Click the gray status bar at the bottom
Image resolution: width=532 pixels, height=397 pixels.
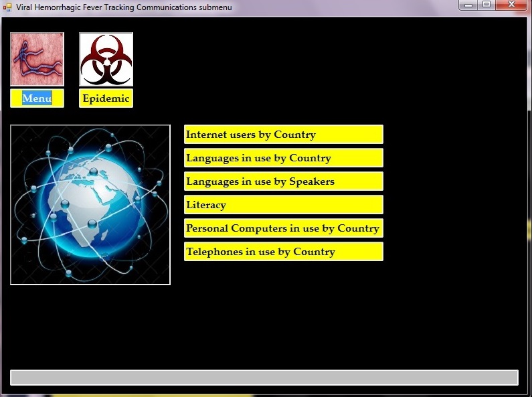click(x=264, y=378)
